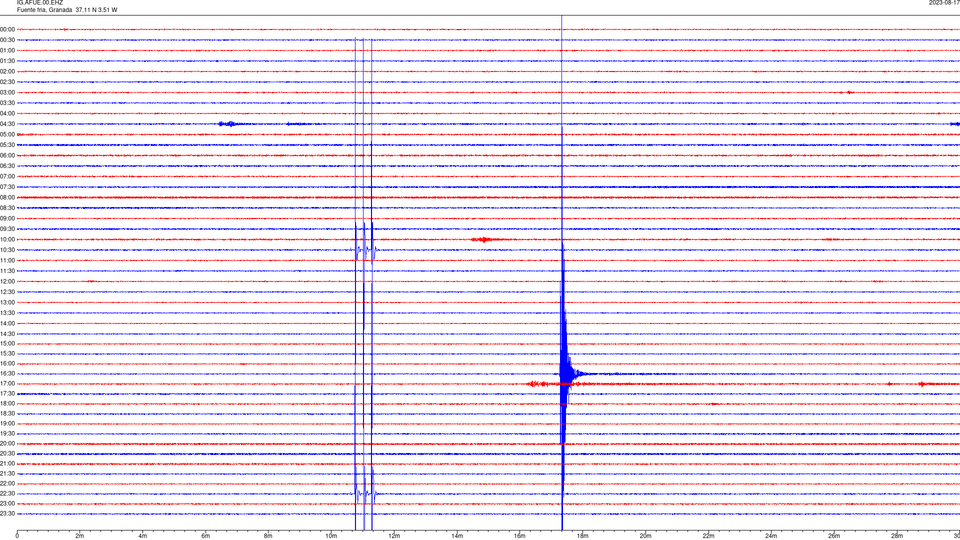This screenshot has height=540, width=960.
Task: Select the 08:30 time label
Action: pos(7,208)
